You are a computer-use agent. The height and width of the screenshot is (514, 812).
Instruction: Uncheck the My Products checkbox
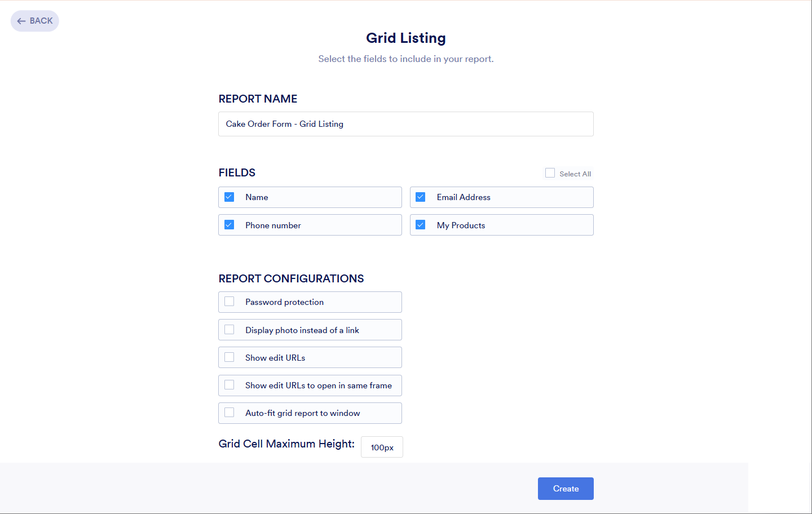(420, 224)
